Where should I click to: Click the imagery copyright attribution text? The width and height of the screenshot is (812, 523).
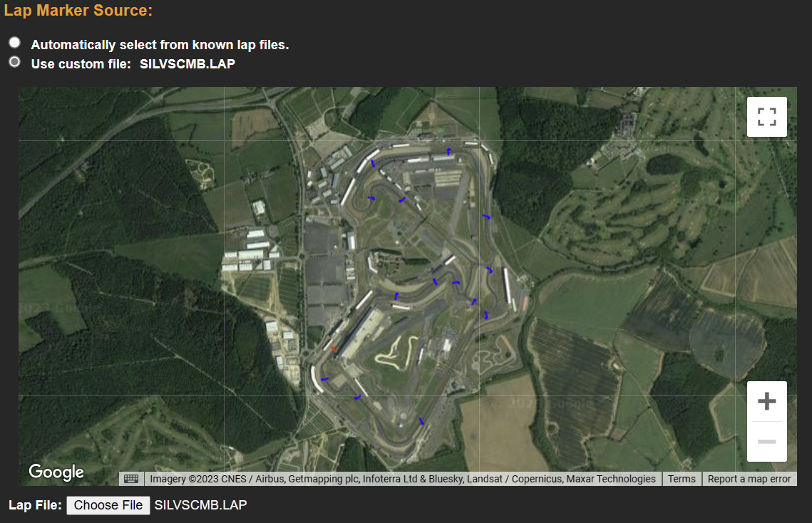point(402,479)
